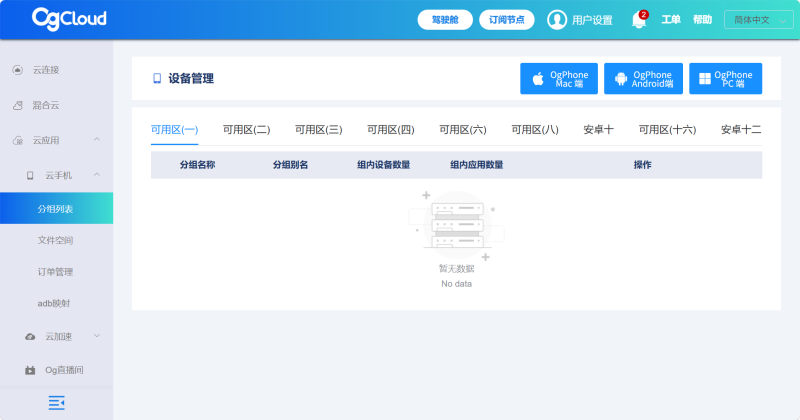Image resolution: width=800 pixels, height=420 pixels.
Task: Click the 云应用 sidebar icon
Action: tap(18, 140)
